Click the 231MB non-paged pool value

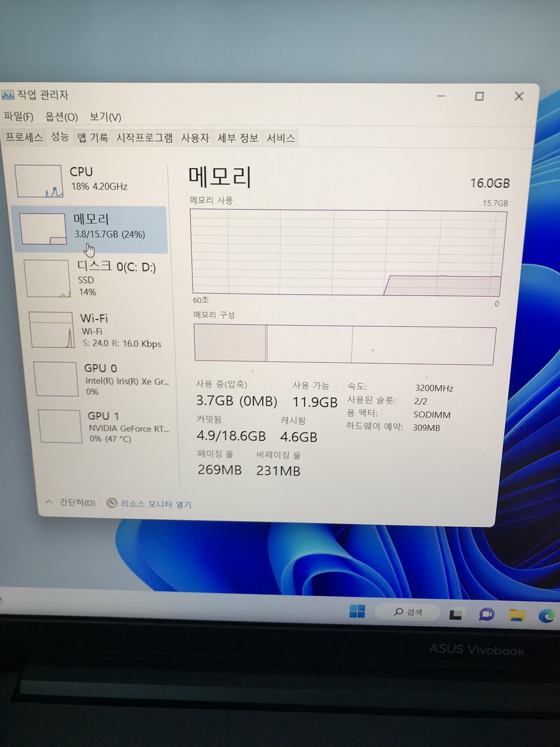pyautogui.click(x=278, y=471)
